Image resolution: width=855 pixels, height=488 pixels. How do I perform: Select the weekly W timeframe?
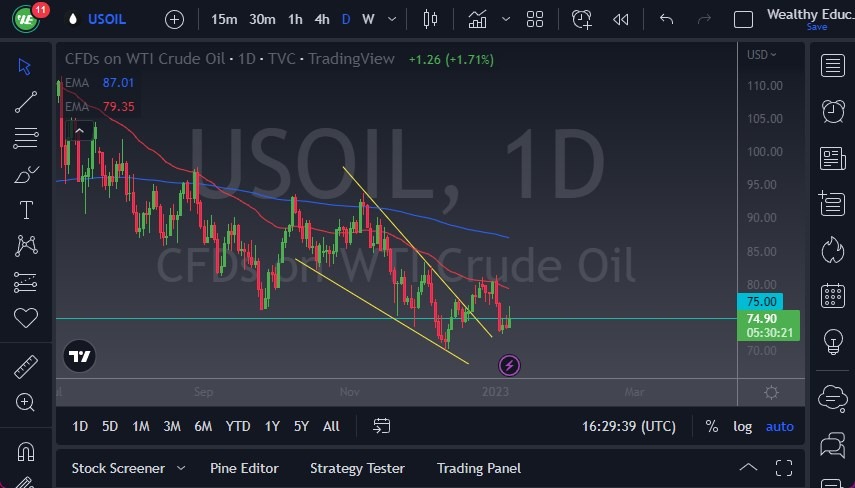(x=368, y=20)
